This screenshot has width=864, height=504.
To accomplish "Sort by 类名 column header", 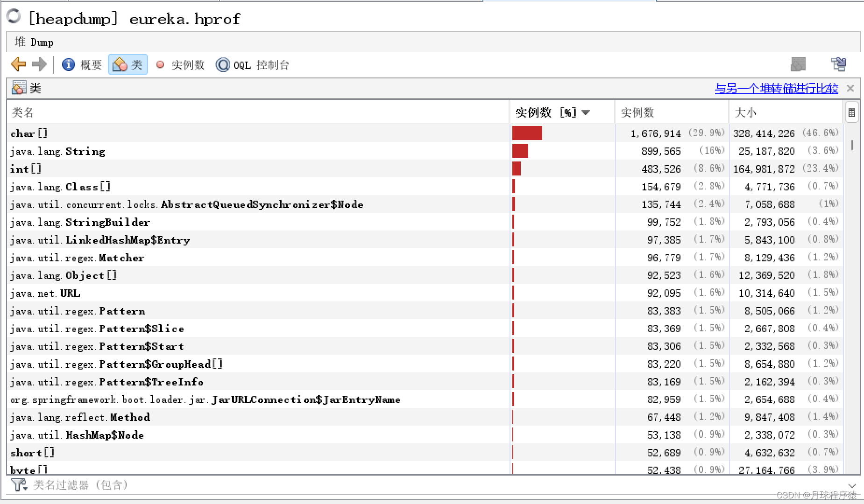I will pos(258,112).
